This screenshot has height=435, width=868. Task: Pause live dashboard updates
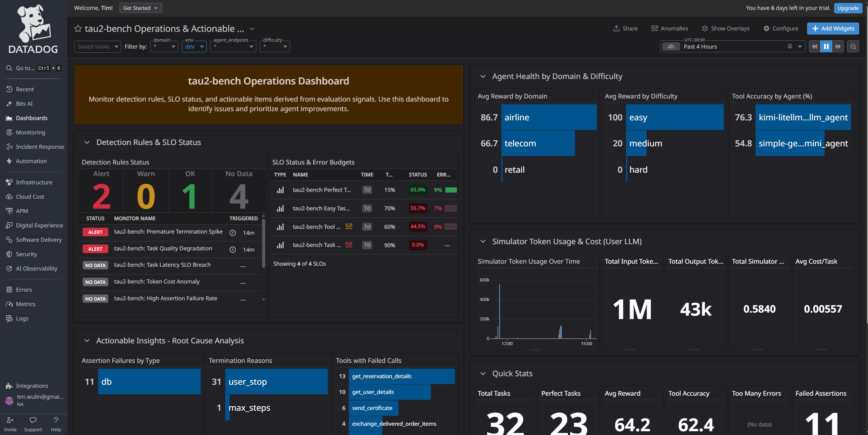[x=826, y=47]
